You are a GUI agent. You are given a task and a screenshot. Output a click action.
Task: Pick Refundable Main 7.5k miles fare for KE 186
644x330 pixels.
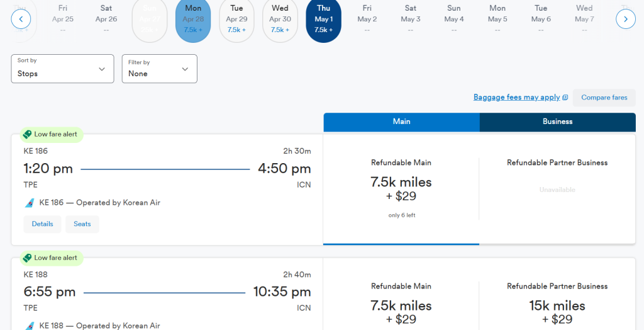401,189
